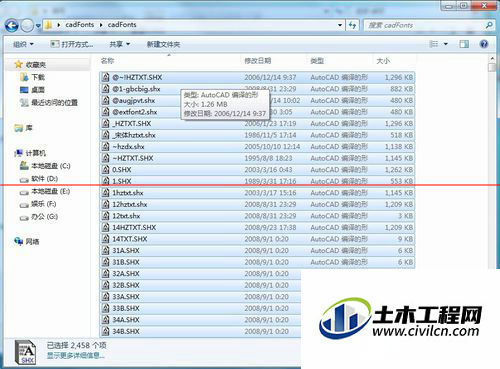Image resolution: width=500 pixels, height=369 pixels.
Task: Select 网络 in navigation pane
Action: pyautogui.click(x=32, y=242)
